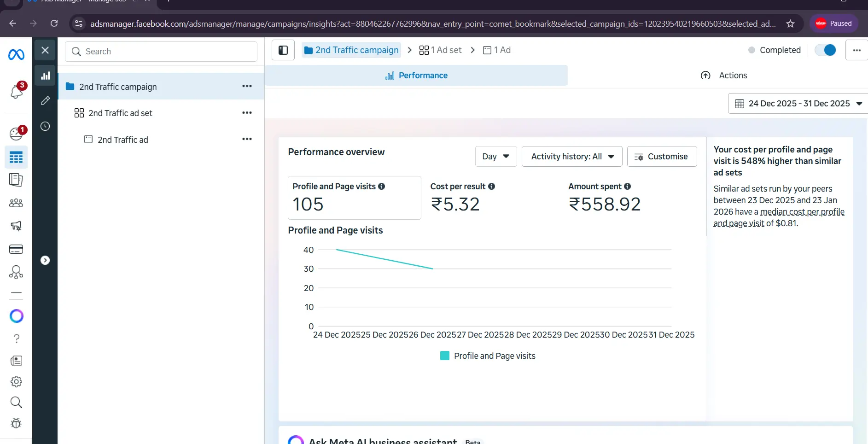Open the median cost per profile link
The width and height of the screenshot is (868, 444).
tap(802, 212)
